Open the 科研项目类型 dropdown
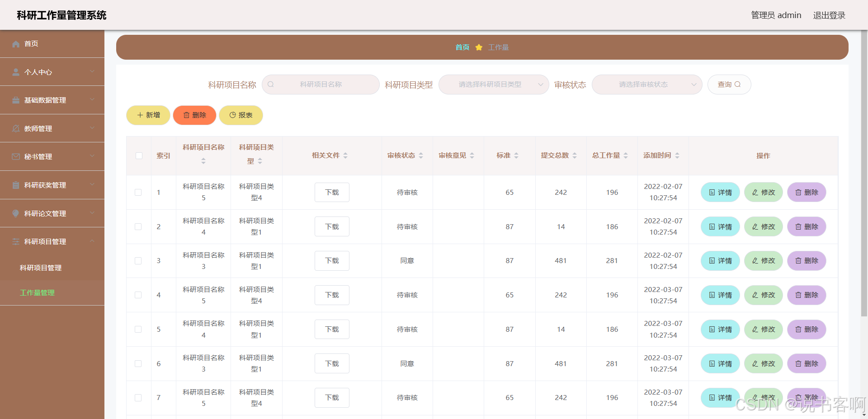This screenshot has height=419, width=868. [494, 85]
